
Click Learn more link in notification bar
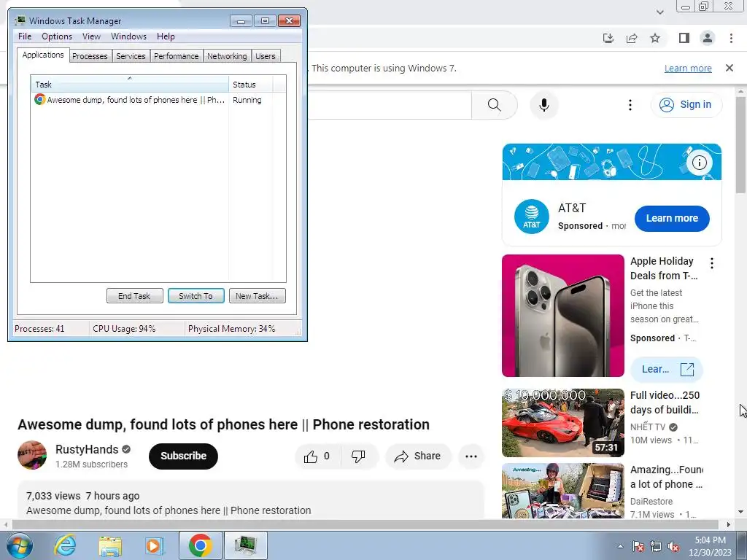point(688,68)
